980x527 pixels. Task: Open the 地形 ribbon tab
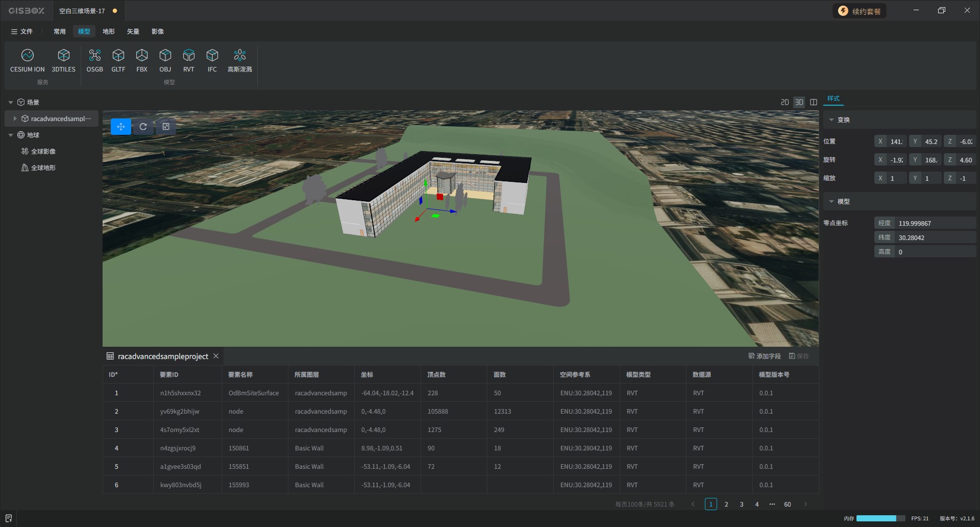point(108,32)
